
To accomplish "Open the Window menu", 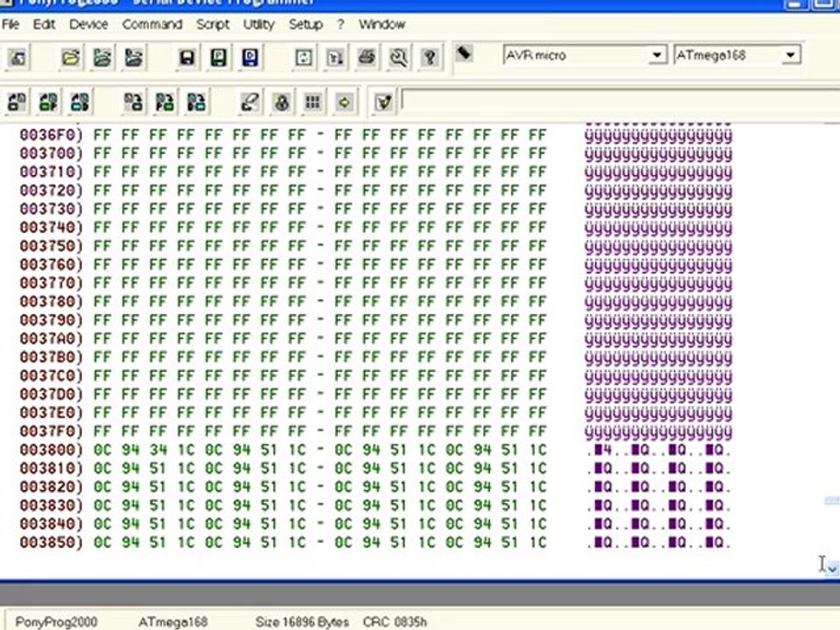I will (382, 24).
